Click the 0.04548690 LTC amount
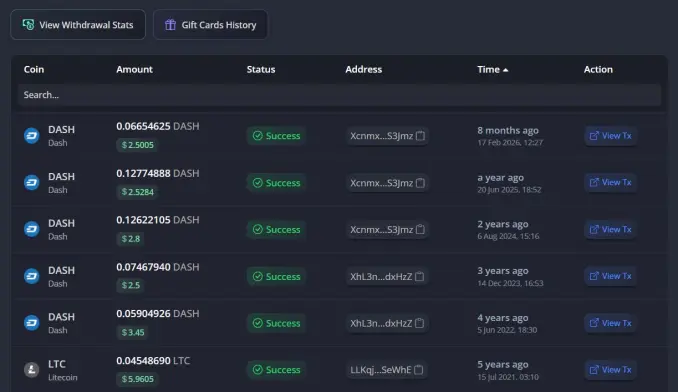 (x=153, y=360)
